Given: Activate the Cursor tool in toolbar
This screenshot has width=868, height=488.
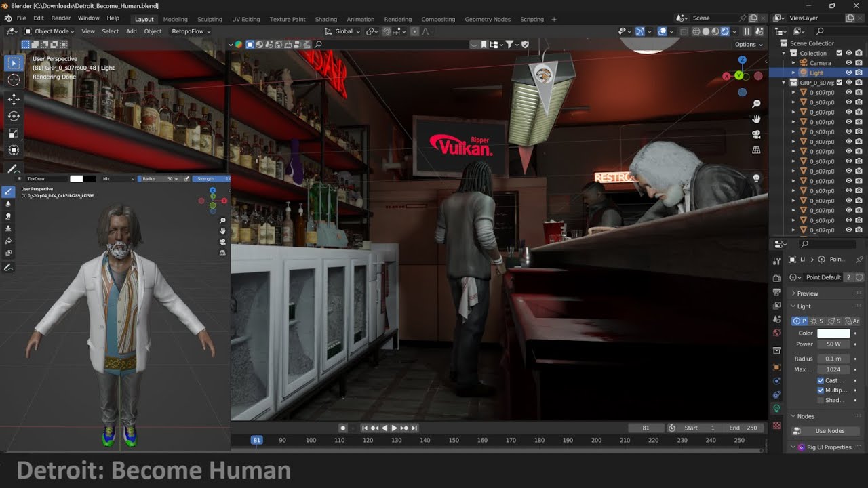Looking at the screenshot, I should click(x=14, y=80).
